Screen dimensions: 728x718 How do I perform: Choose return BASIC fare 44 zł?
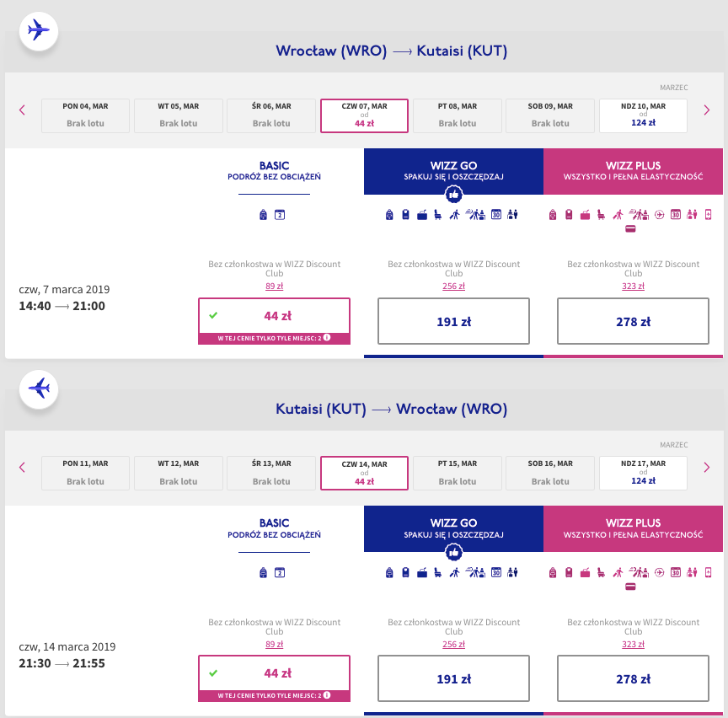[274, 678]
